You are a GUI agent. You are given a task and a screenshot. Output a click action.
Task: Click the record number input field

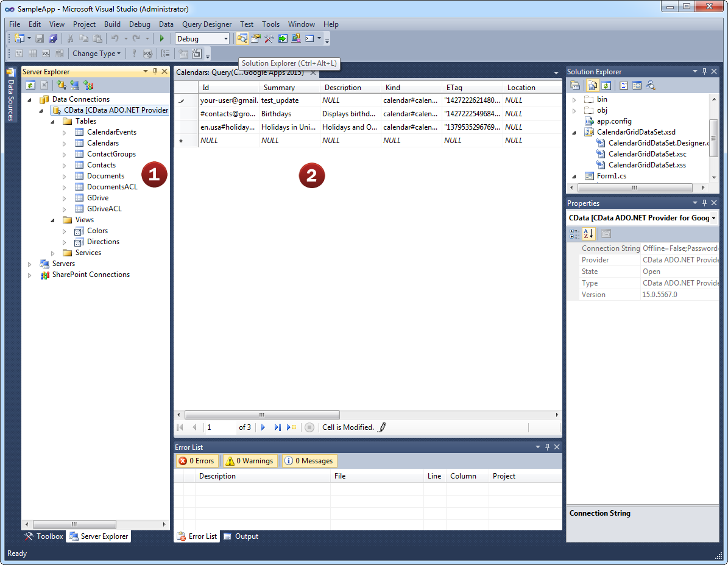click(x=219, y=427)
